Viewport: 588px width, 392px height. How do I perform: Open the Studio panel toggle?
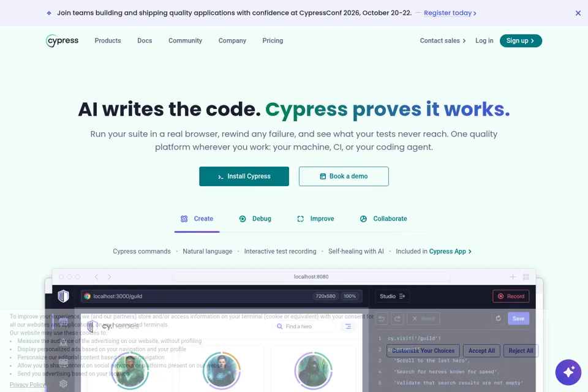[x=392, y=296]
